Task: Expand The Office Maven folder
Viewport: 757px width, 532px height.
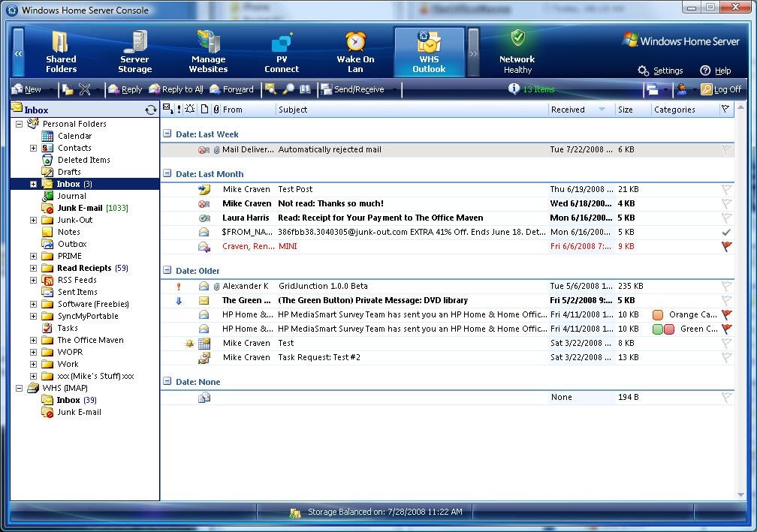Action: tap(33, 340)
